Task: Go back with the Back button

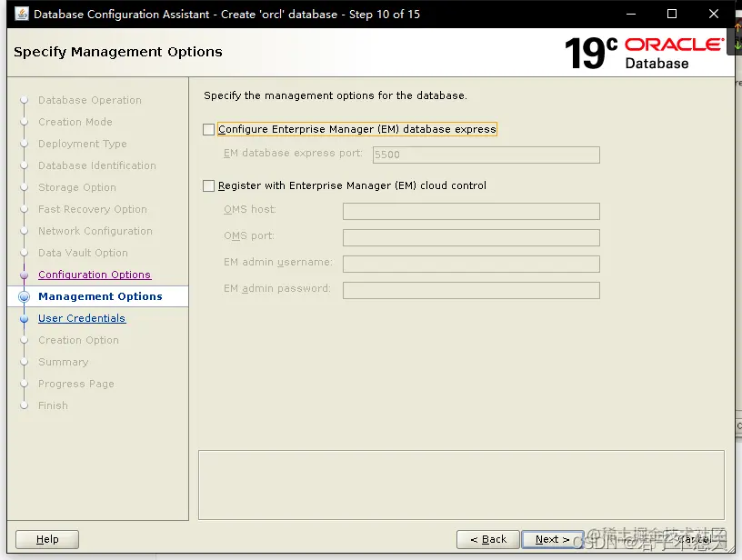Action: tap(488, 539)
